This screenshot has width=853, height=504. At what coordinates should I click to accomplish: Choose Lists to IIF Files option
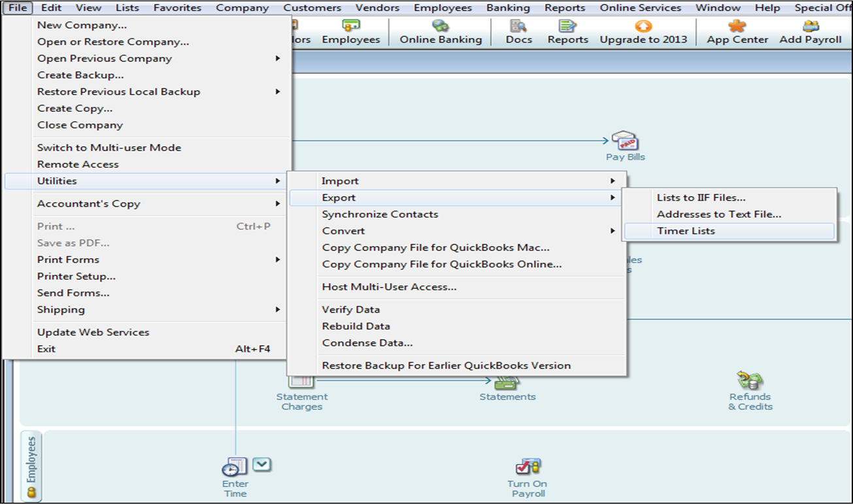(701, 197)
